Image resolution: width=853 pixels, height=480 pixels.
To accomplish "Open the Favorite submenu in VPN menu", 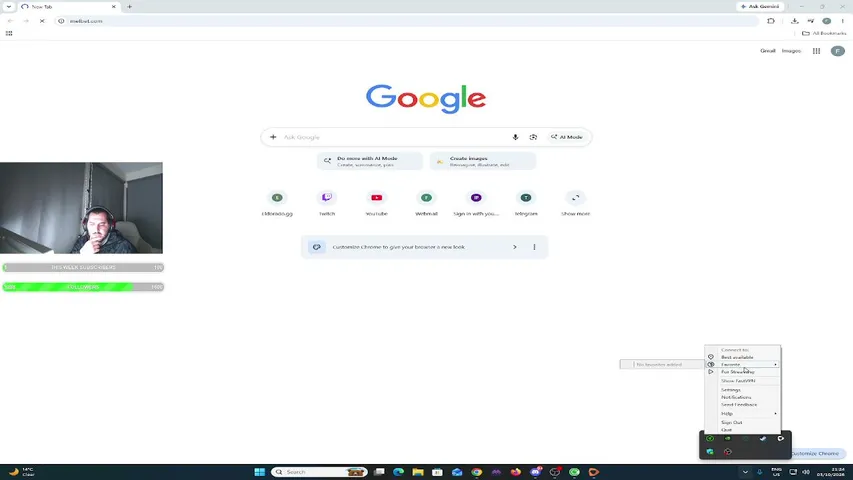I will coord(743,365).
